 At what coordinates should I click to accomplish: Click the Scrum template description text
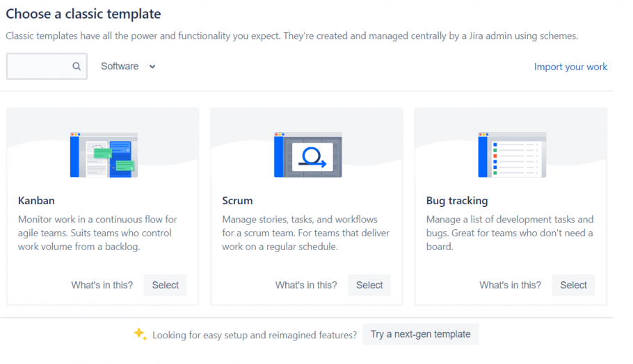tap(305, 233)
